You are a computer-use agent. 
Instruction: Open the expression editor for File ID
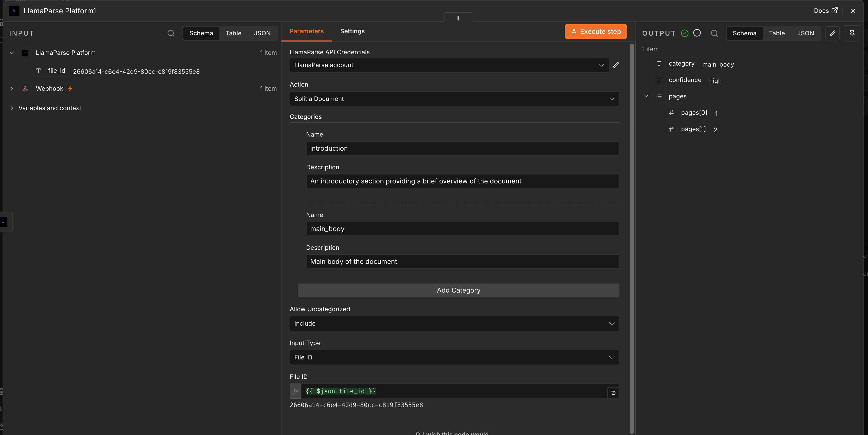click(613, 392)
